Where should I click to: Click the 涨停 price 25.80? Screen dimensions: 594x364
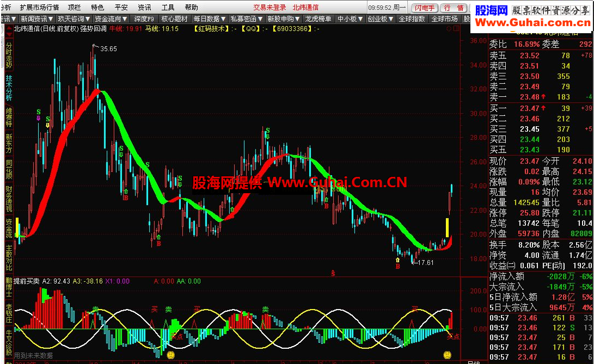coord(530,213)
